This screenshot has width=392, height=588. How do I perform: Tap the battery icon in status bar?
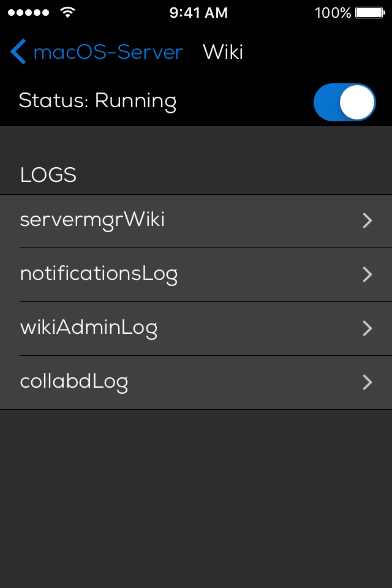point(370,12)
